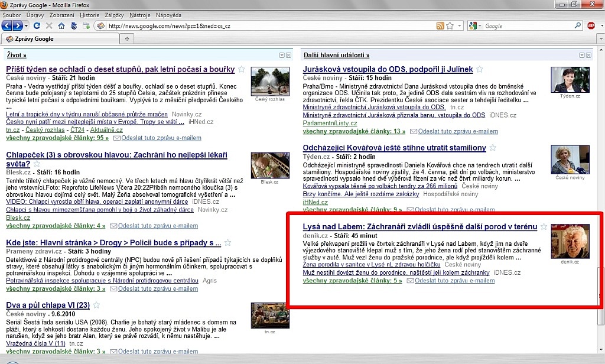Click the RSS feed icon in address bar

pyautogui.click(x=440, y=26)
